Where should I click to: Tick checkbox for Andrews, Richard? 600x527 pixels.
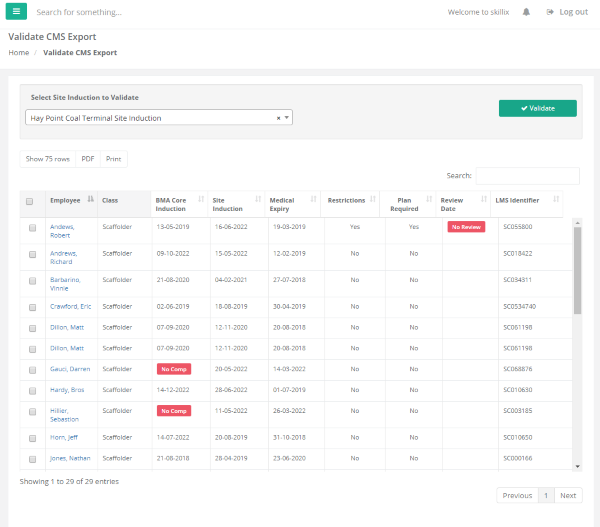point(33,255)
